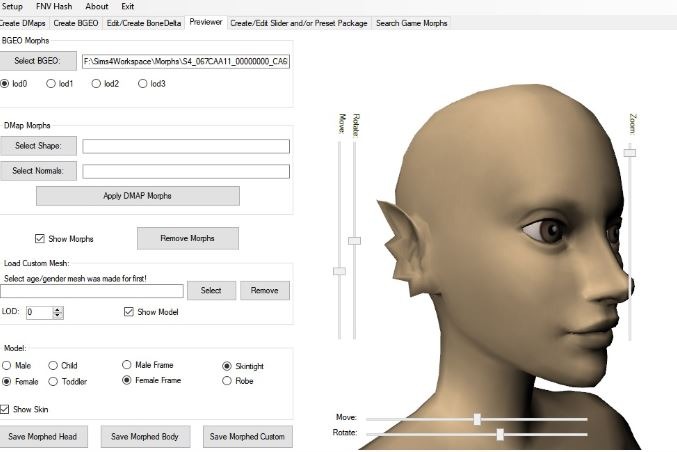This screenshot has width=677, height=452.
Task: Click Save Morphed Custom button
Action: [x=247, y=436]
